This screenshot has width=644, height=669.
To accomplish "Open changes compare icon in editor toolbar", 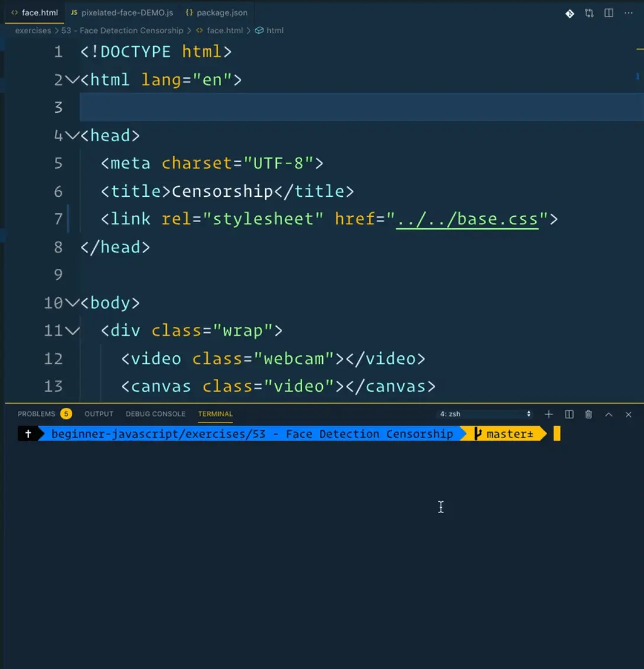I will pos(589,13).
